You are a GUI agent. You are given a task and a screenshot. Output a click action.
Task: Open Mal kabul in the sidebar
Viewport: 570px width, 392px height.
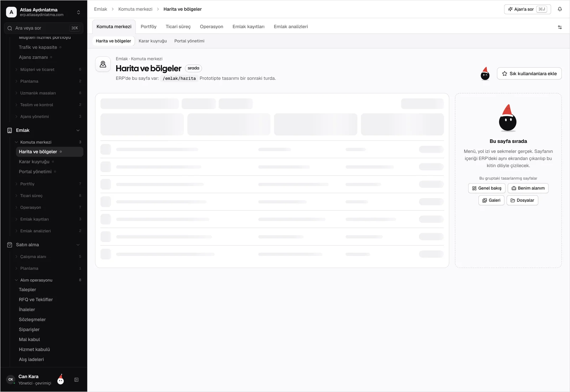click(50, 340)
